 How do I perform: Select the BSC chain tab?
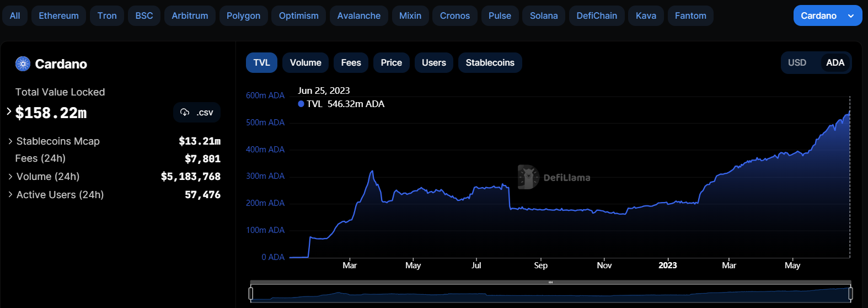tap(144, 15)
